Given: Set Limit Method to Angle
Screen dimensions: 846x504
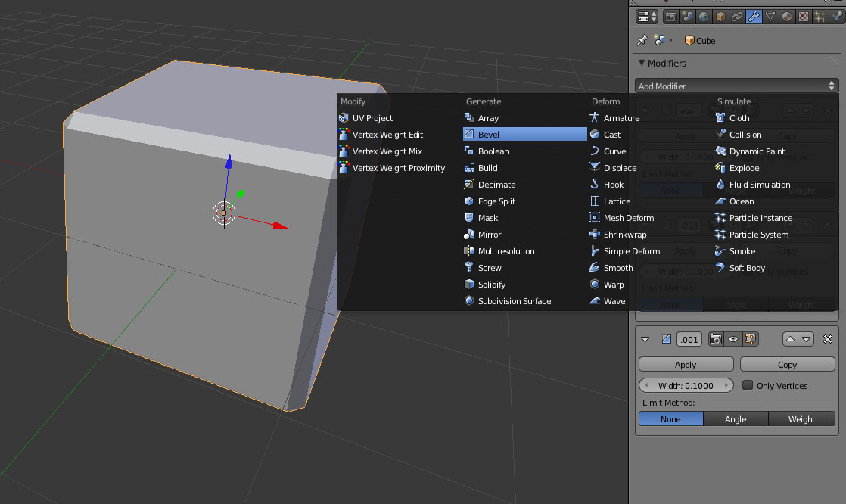Looking at the screenshot, I should [736, 418].
